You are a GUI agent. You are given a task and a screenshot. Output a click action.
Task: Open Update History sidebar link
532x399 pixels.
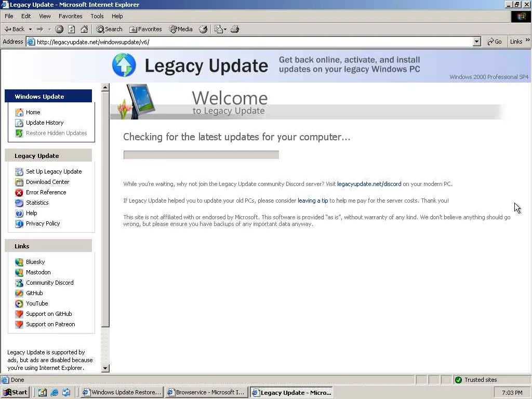click(45, 123)
